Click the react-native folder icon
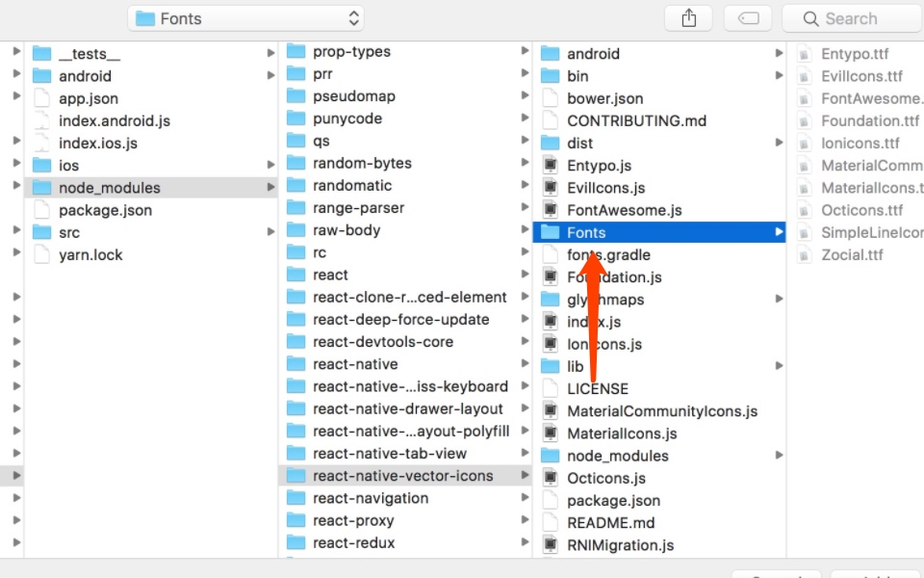The height and width of the screenshot is (578, 924). tap(295, 364)
